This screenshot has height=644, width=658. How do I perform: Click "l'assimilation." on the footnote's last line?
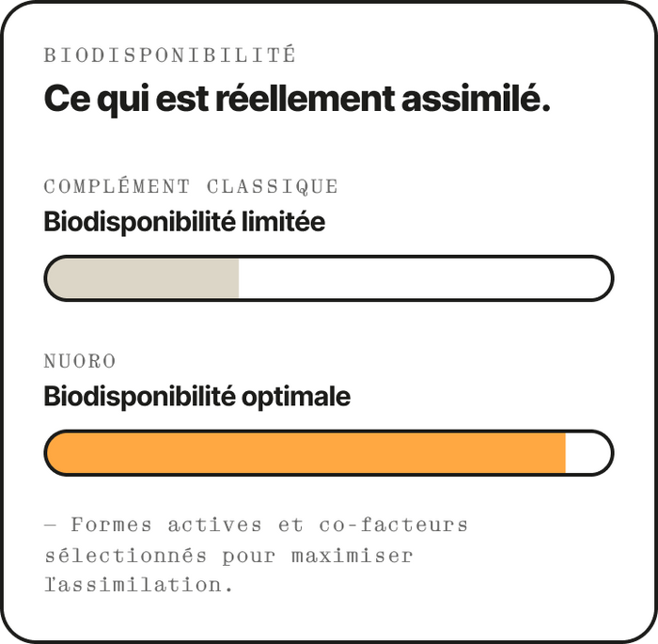pyautogui.click(x=138, y=585)
